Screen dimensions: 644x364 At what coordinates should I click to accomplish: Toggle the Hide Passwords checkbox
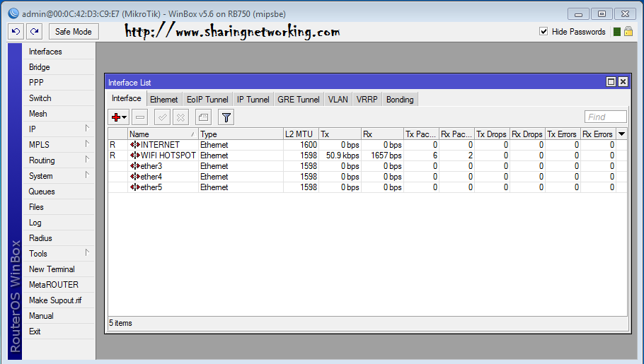(x=544, y=32)
